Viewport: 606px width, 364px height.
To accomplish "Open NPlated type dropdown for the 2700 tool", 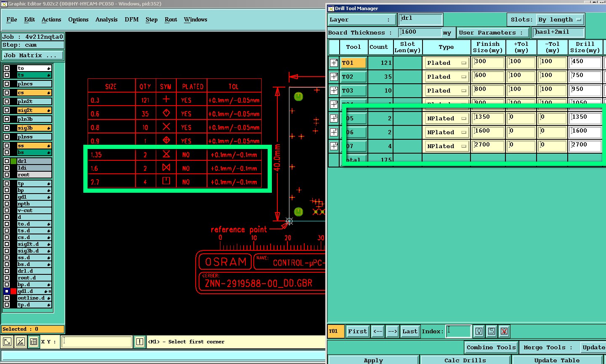I will point(447,146).
